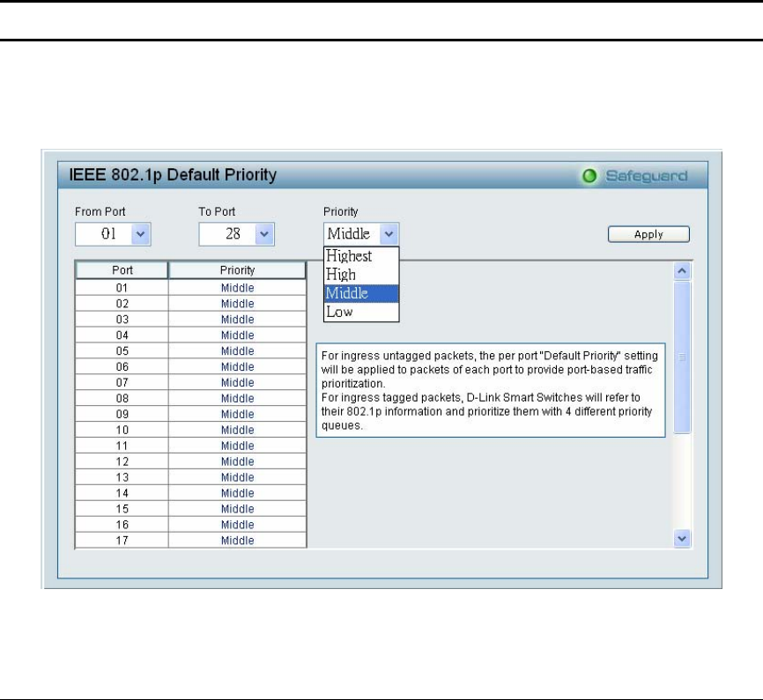
Task: Select port 16 row cell
Action: coord(122,525)
